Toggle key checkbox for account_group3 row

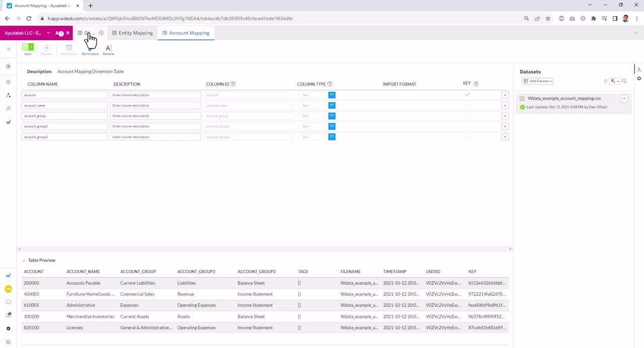[467, 137]
